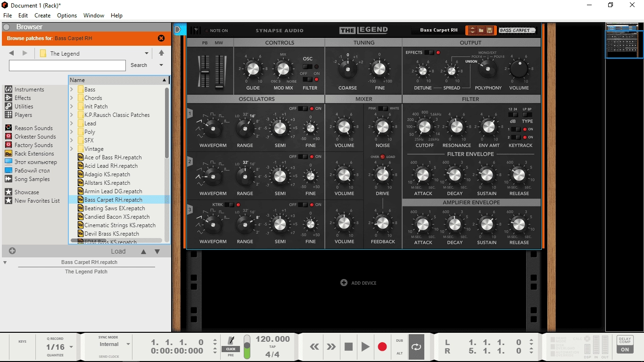Open the Options menu
The image size is (644, 362).
pyautogui.click(x=67, y=16)
